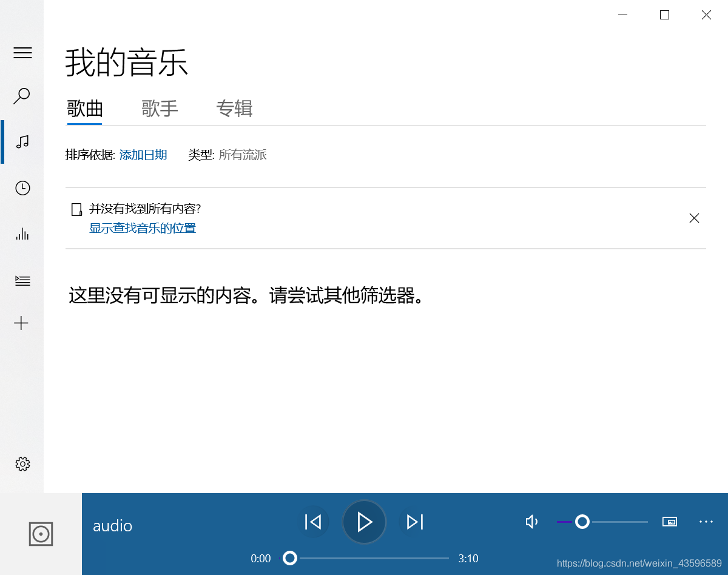Skip to next track
The height and width of the screenshot is (575, 728).
click(x=415, y=522)
